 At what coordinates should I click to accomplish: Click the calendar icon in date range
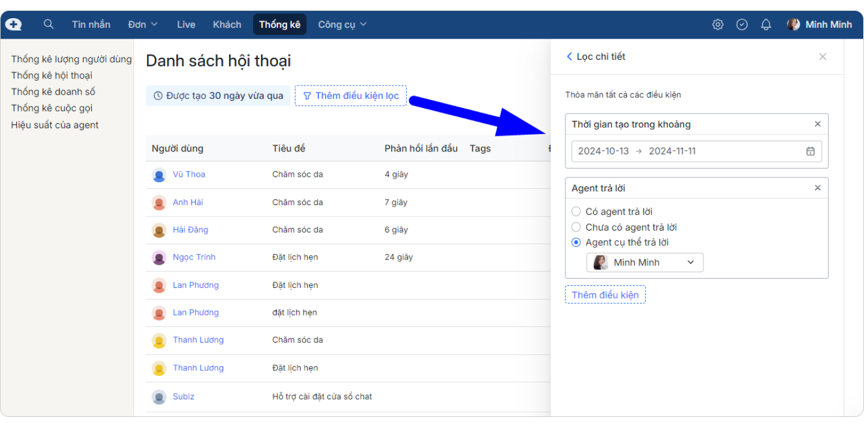coord(810,151)
